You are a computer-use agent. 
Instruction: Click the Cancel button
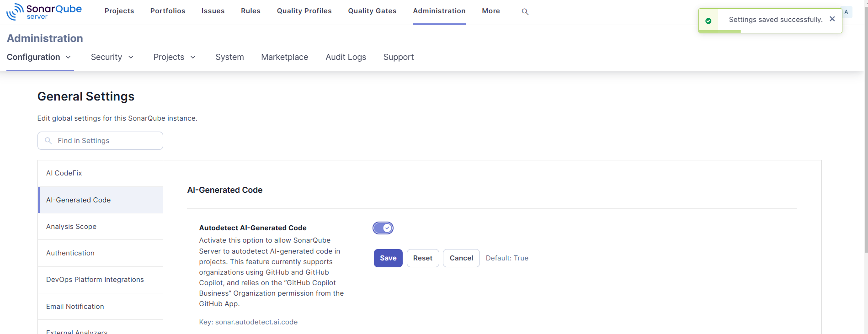(x=461, y=258)
